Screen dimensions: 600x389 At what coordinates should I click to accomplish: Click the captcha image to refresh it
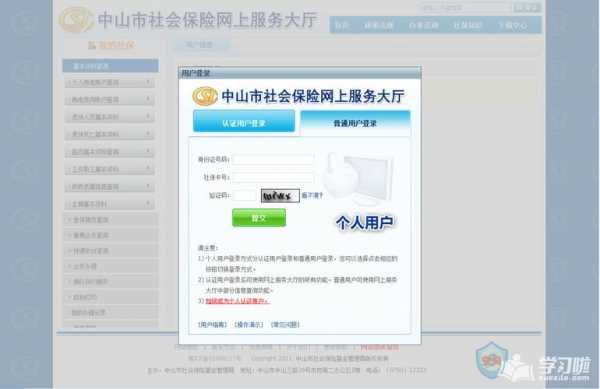[280, 196]
